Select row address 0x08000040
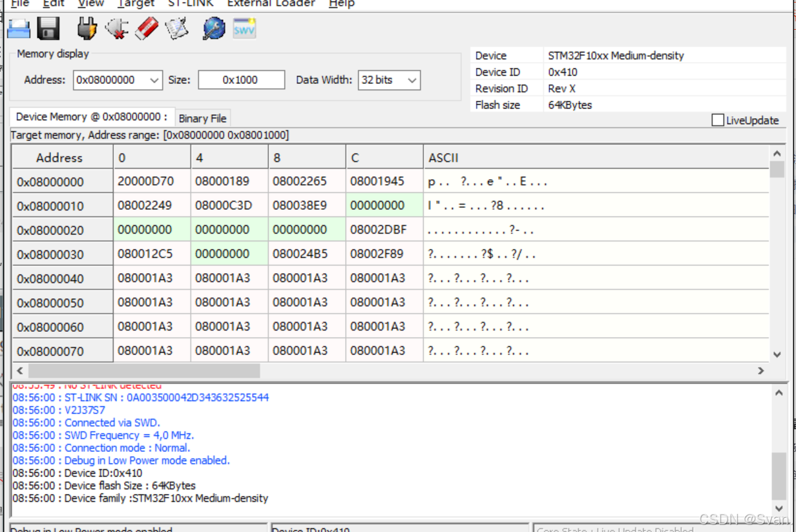 coord(63,278)
